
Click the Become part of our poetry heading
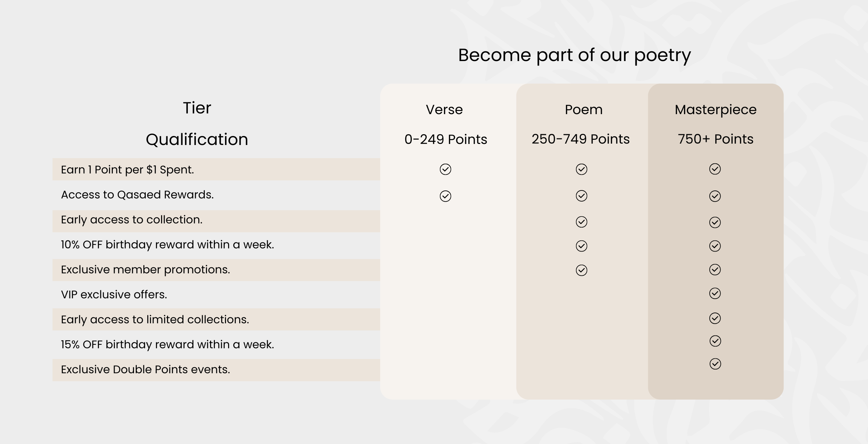(575, 55)
